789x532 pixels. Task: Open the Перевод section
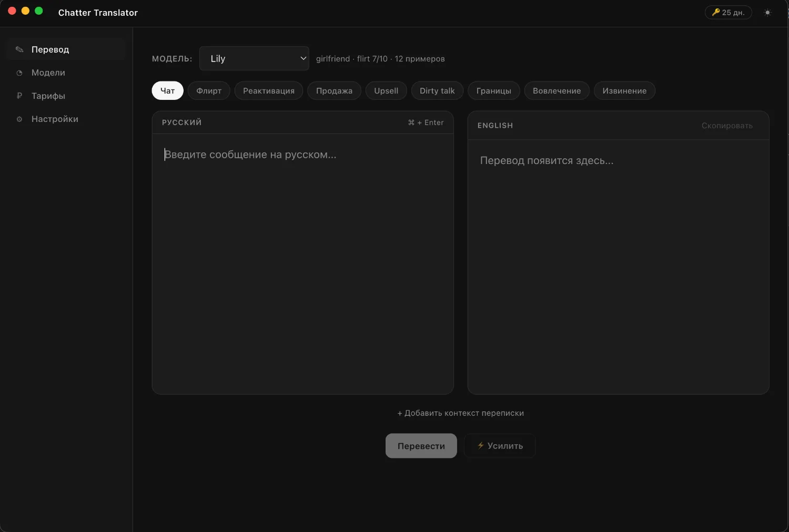click(67, 49)
